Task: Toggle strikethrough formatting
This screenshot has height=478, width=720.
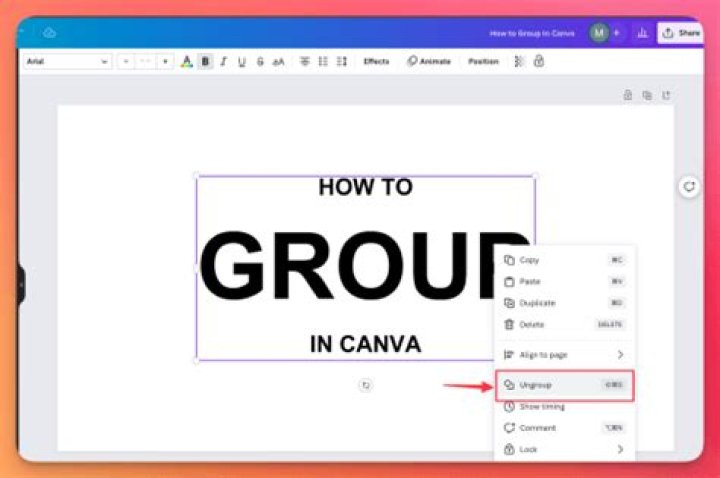Action: coord(260,62)
